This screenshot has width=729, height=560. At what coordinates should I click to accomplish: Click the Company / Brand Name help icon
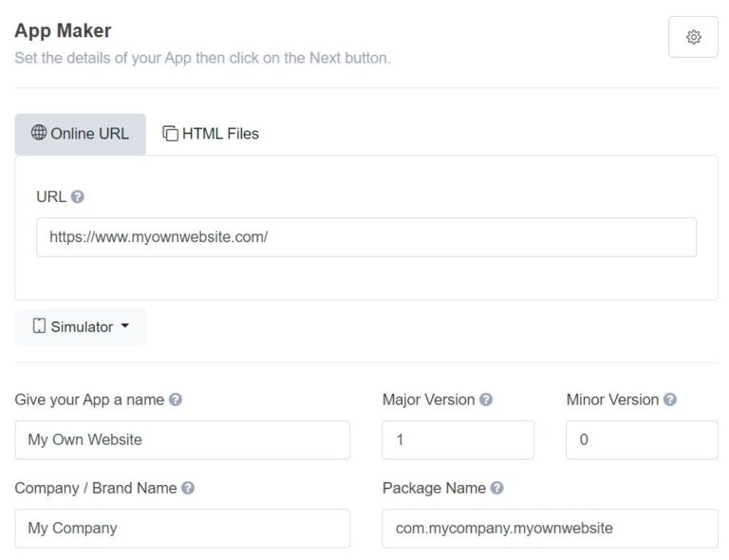pos(188,488)
